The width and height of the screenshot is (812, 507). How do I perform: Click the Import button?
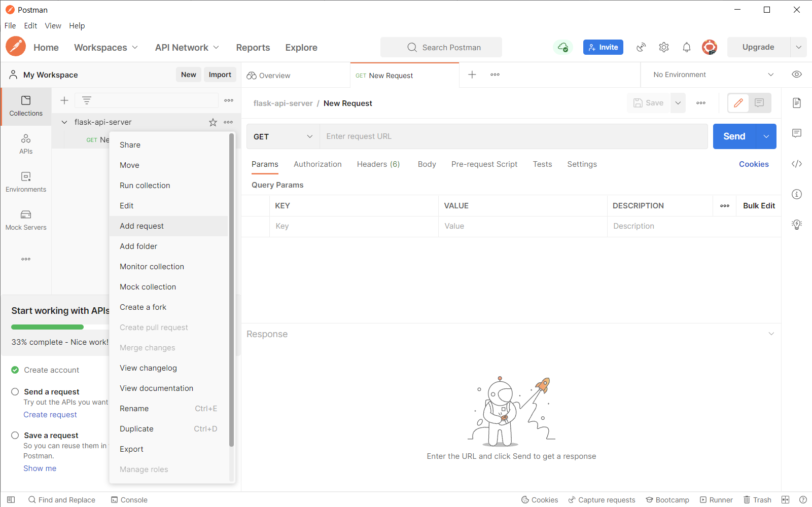coord(220,75)
